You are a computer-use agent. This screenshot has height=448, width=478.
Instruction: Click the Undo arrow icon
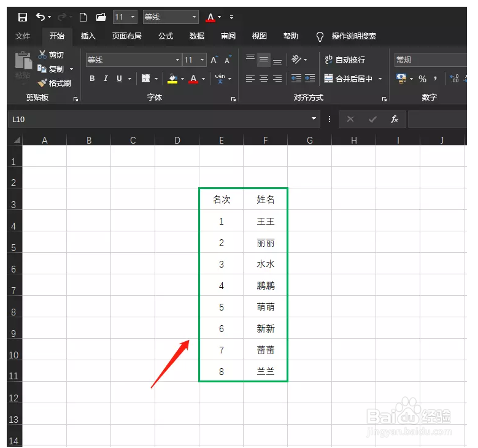click(40, 17)
